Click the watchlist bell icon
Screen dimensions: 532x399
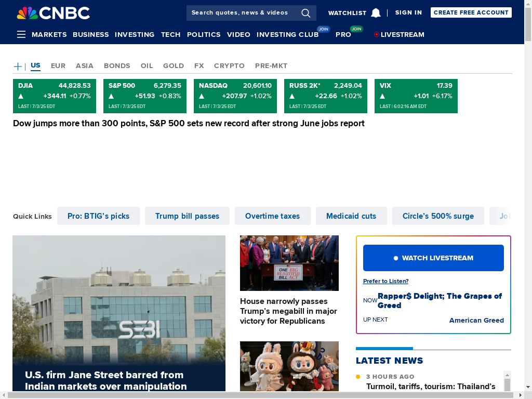[x=376, y=13]
